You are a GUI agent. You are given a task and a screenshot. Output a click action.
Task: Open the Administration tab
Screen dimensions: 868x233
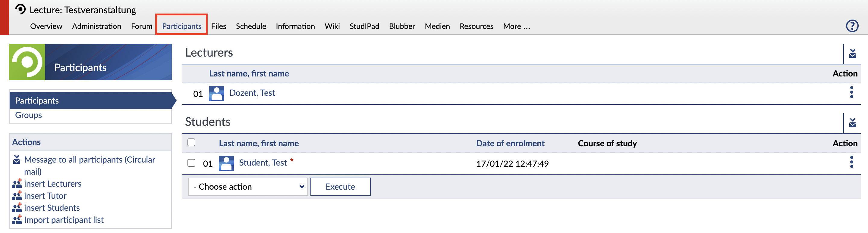coord(96,26)
